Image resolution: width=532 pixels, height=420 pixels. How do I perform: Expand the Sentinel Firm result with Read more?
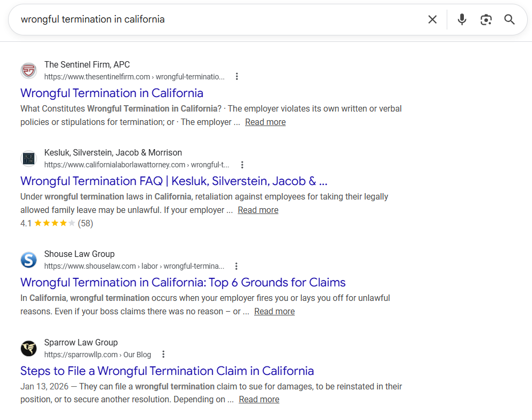(x=265, y=122)
